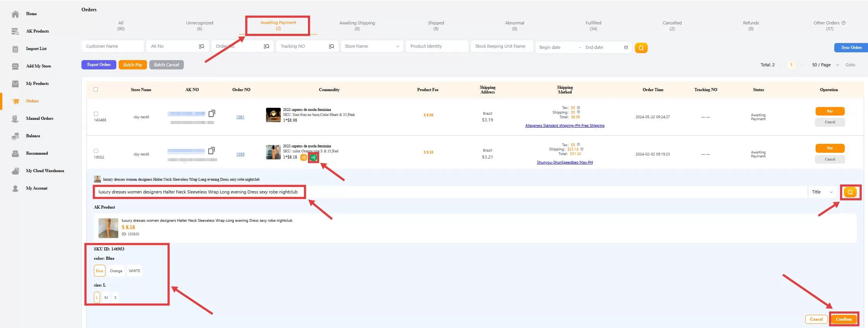Click the Add My Store icon
868x328 pixels.
click(x=15, y=66)
